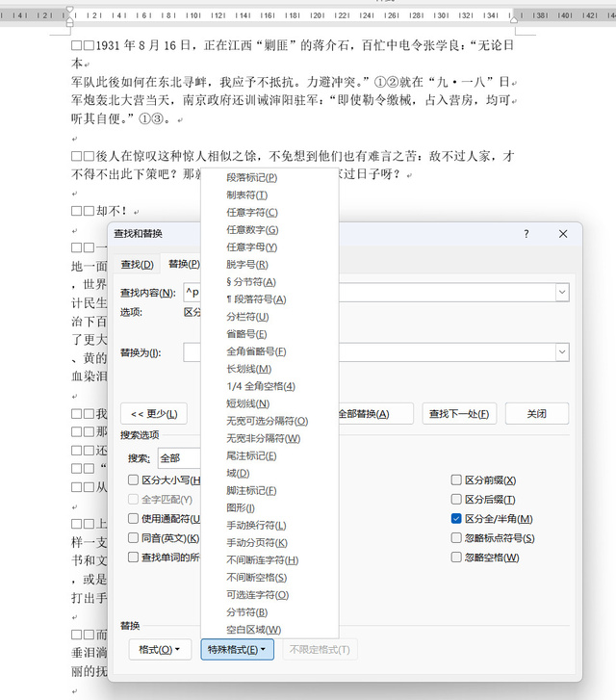Viewport: 616px width, 700px height.
Task: Click the 关闭 button
Action: pos(537,414)
